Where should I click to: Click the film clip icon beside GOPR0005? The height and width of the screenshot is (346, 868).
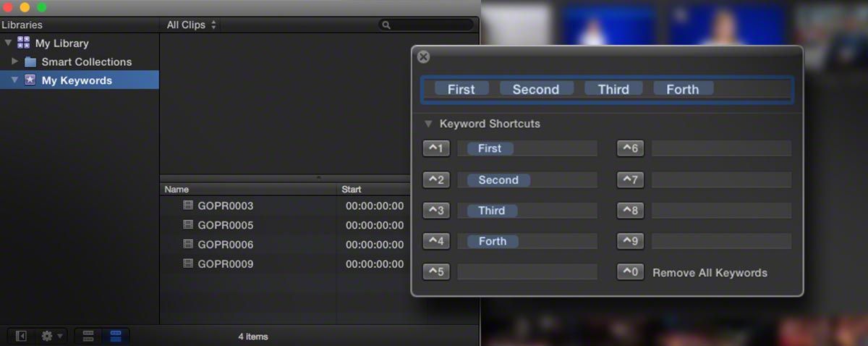tap(189, 225)
